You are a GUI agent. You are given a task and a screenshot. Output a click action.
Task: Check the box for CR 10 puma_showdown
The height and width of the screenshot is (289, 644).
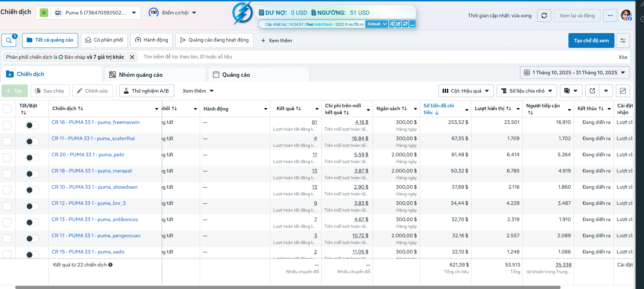7,190
